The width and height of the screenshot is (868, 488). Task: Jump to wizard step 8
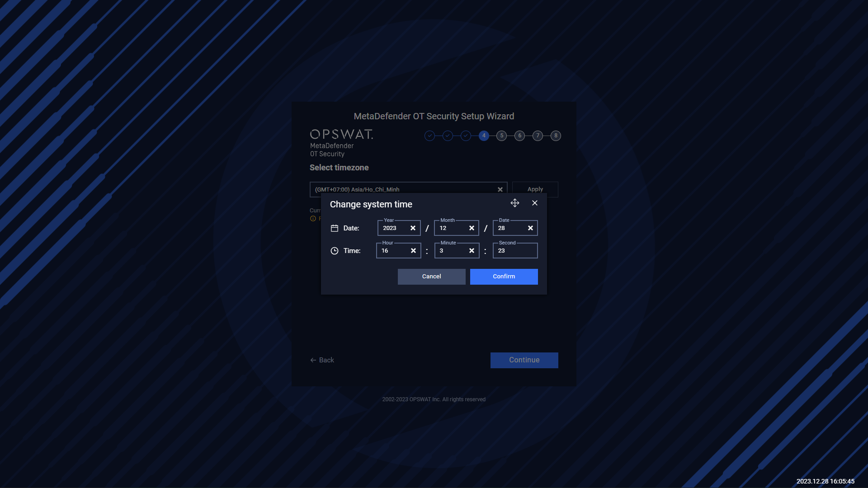pos(556,136)
